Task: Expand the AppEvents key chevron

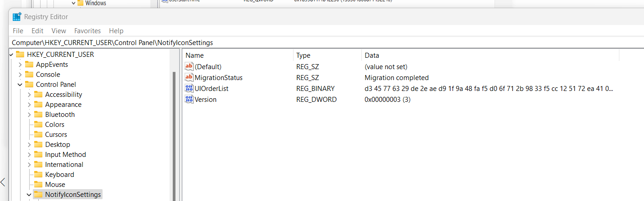Action: coord(20,65)
